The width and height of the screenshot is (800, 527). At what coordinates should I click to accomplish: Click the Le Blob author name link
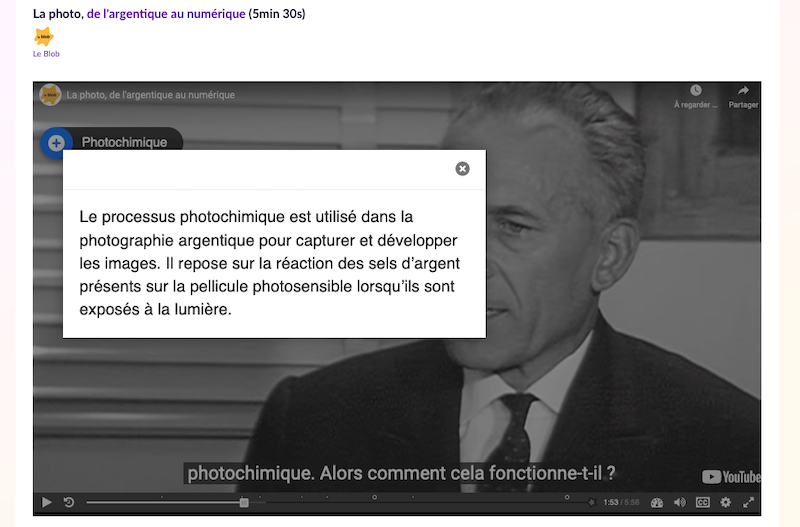click(46, 54)
